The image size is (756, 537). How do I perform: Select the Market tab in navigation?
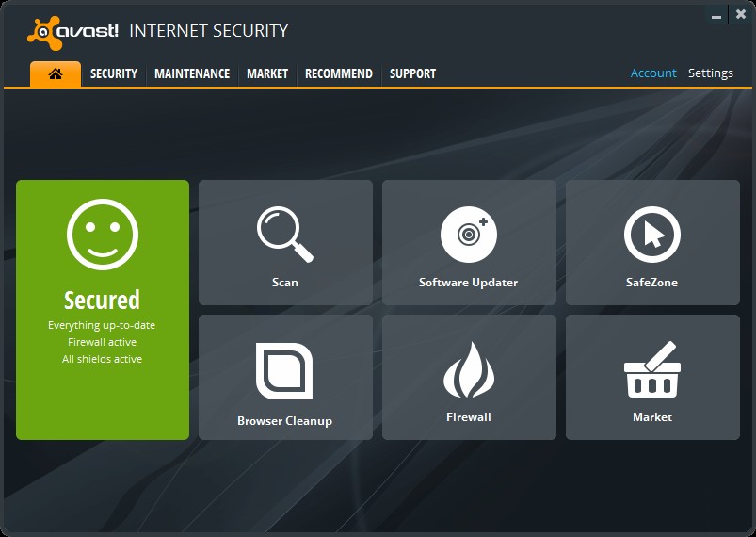pos(267,73)
